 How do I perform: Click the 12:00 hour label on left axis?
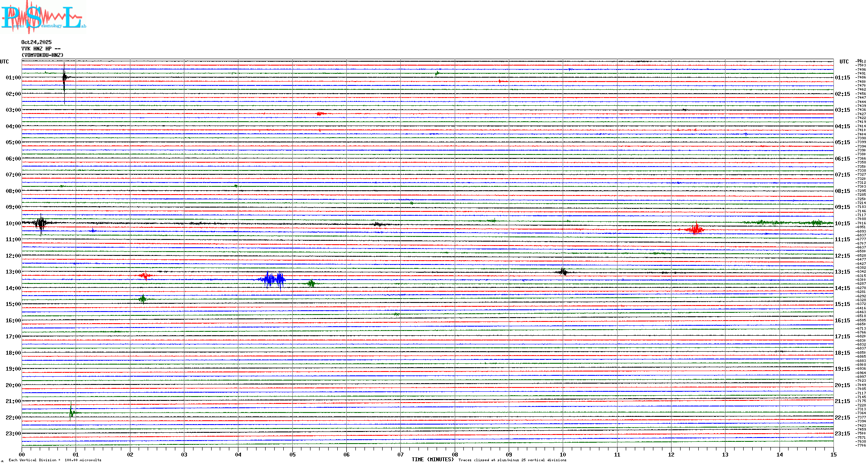click(13, 256)
